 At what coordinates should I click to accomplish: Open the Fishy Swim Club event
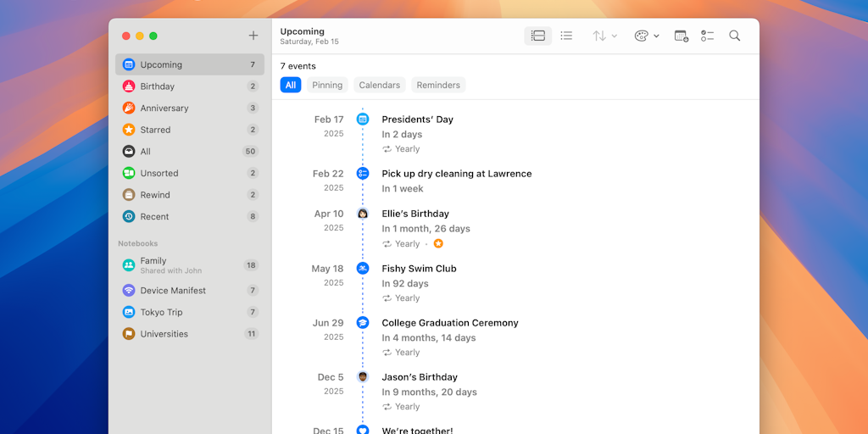pyautogui.click(x=419, y=269)
